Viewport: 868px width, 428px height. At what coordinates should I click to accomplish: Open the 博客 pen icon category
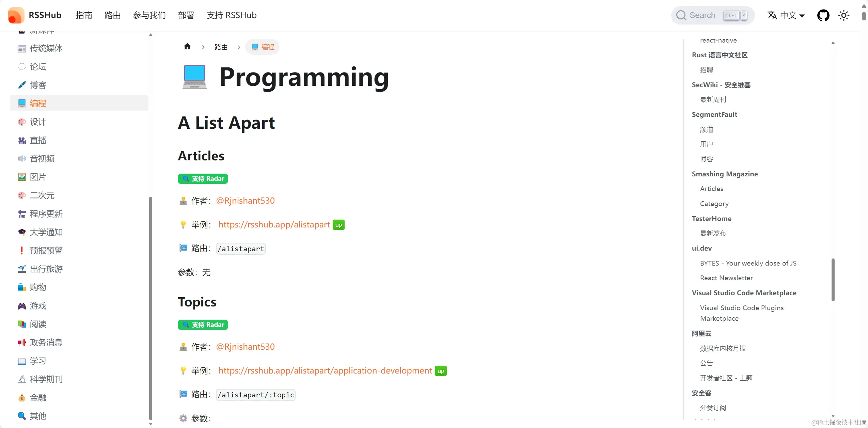pyautogui.click(x=22, y=85)
